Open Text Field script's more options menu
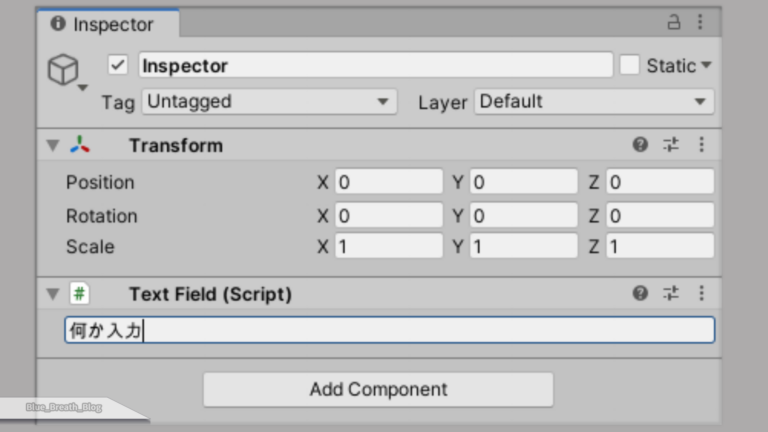 point(701,294)
